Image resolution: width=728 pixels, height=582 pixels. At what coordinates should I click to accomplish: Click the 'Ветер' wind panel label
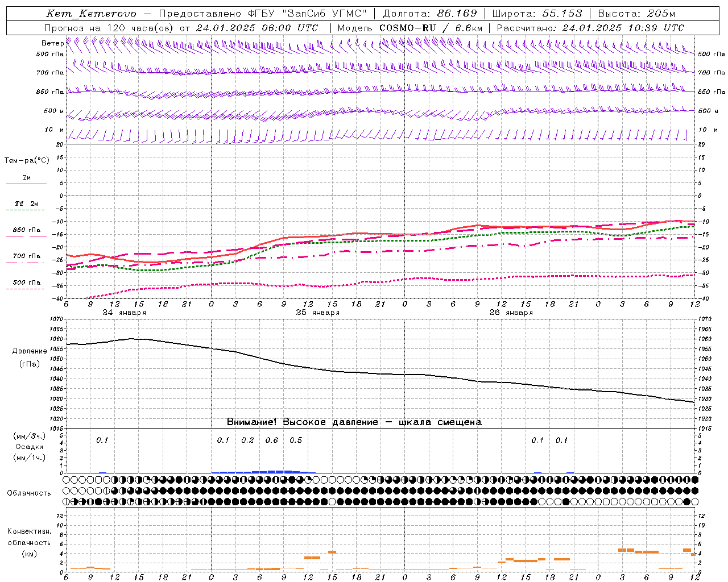tap(52, 43)
